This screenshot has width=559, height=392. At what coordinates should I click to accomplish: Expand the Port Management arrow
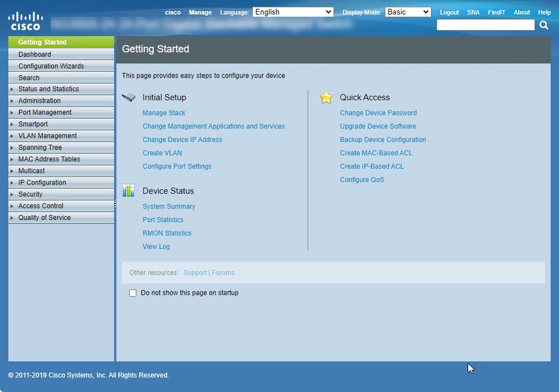[x=12, y=112]
